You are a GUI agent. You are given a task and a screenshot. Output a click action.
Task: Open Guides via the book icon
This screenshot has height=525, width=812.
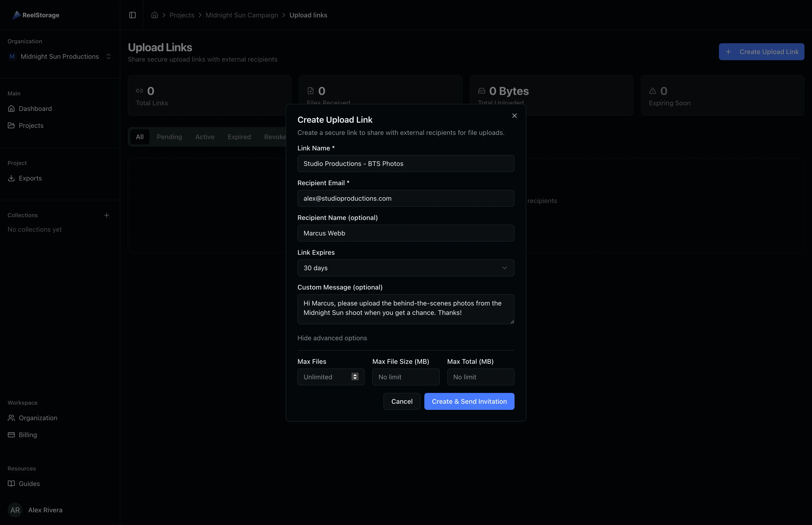(12, 483)
